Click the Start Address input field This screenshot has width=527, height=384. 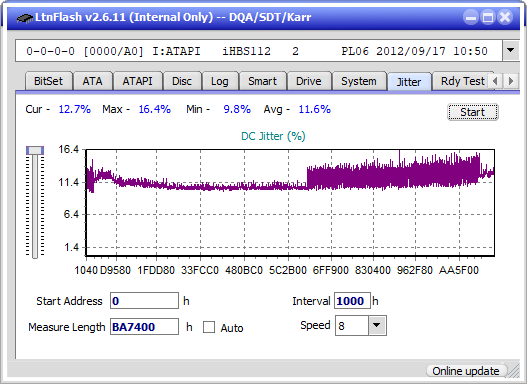[145, 301]
